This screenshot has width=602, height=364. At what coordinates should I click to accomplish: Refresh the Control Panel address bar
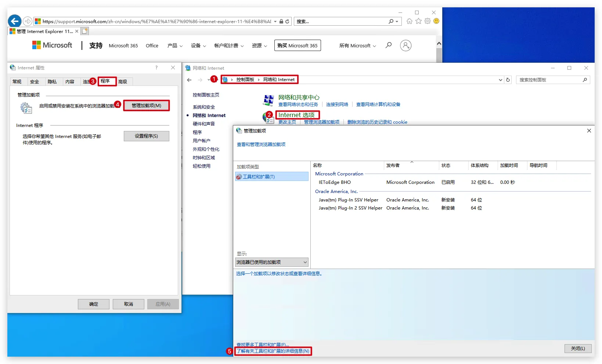(508, 80)
